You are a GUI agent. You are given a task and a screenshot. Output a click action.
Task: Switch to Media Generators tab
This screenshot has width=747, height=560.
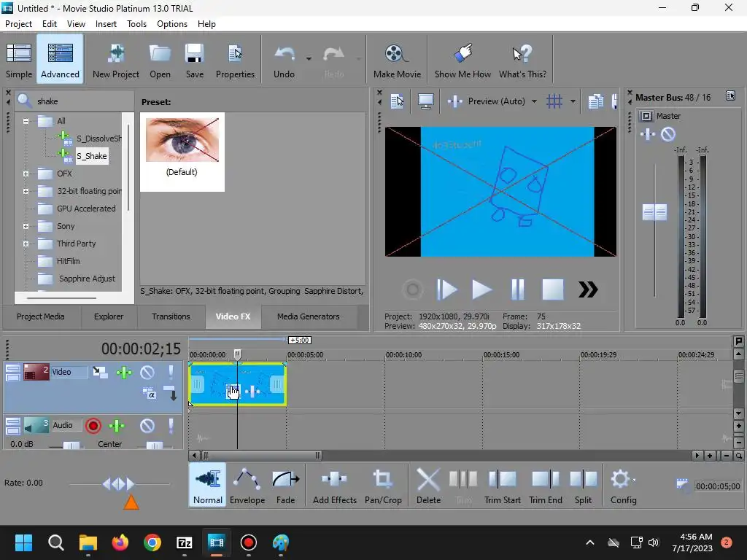(x=309, y=316)
